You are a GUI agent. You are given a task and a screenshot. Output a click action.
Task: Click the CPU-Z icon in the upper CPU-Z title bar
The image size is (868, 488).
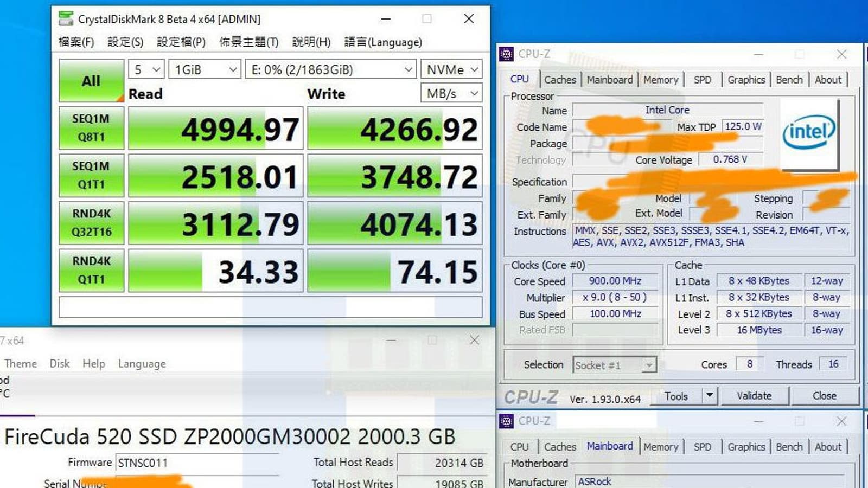(506, 54)
